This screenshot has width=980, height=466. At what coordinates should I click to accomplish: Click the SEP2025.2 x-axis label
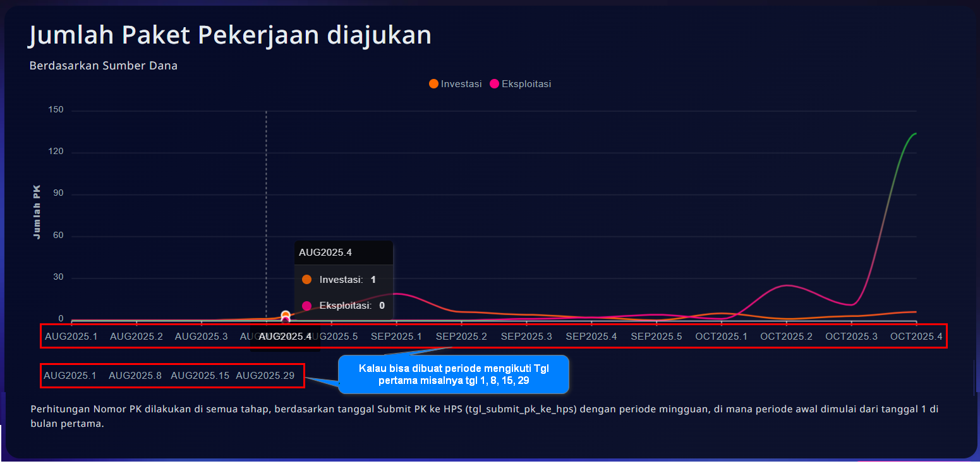pos(461,337)
